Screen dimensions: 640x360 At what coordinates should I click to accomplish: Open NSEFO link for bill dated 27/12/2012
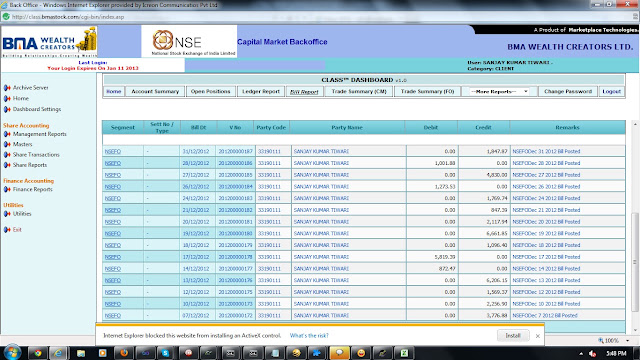[113, 175]
